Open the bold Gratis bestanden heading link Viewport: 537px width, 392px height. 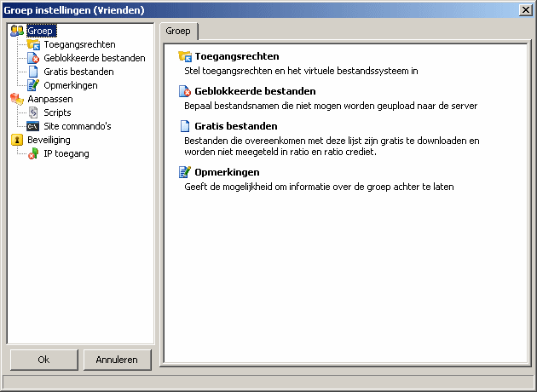coord(236,126)
